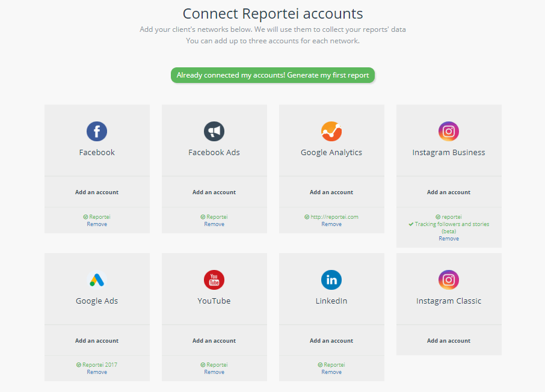Viewport: 545px width, 392px height.
Task: Add an account under Facebook Ads
Action: click(x=214, y=192)
